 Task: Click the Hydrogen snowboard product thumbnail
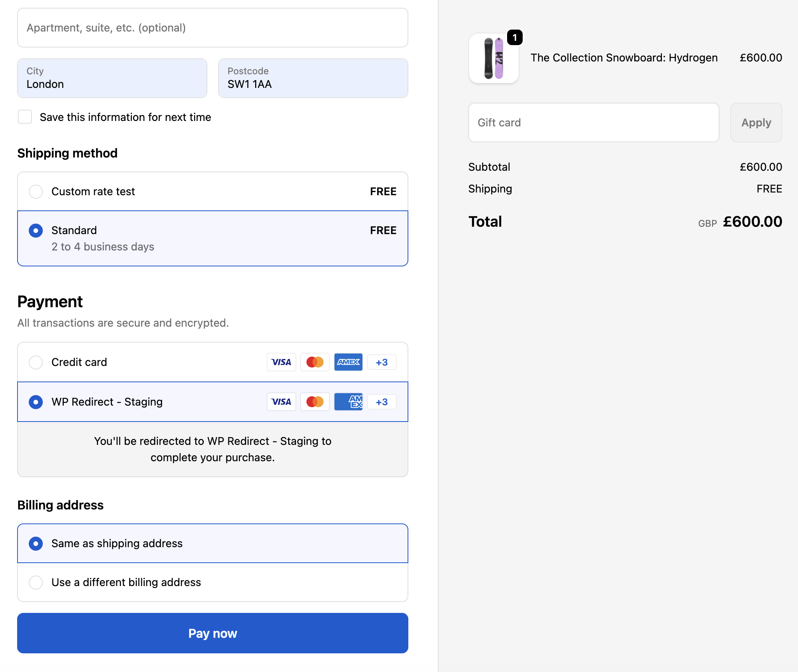pyautogui.click(x=493, y=58)
